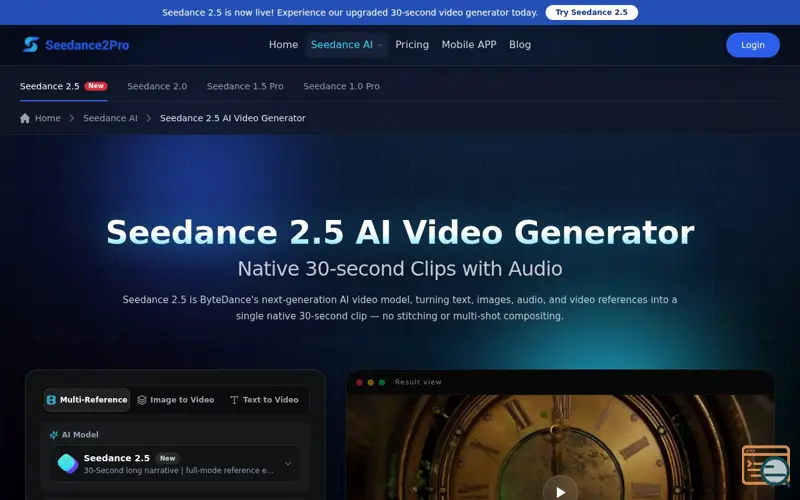Image resolution: width=800 pixels, height=500 pixels.
Task: Select the Text to Video mode tab
Action: point(264,400)
